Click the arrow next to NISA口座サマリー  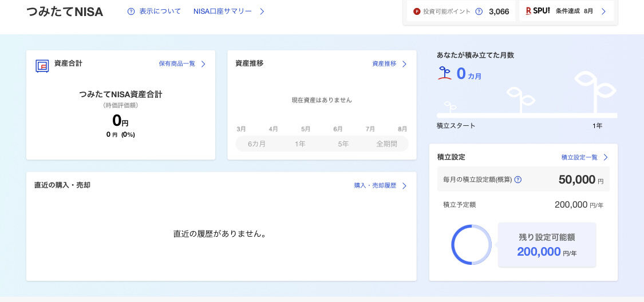tap(262, 11)
